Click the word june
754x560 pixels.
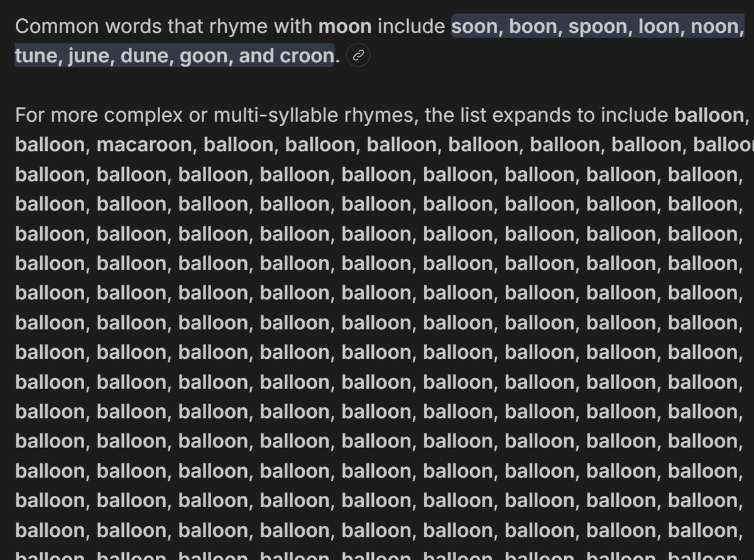point(88,56)
